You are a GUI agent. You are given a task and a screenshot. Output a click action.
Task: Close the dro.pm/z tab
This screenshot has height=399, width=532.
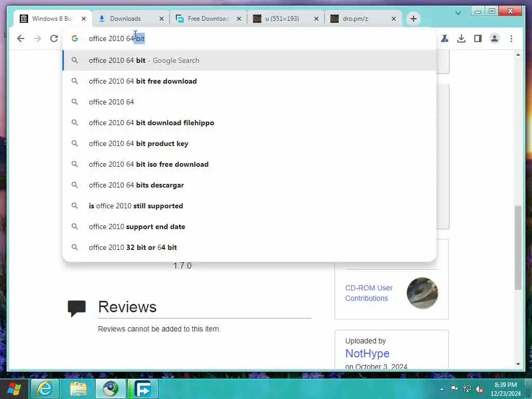coord(394,19)
